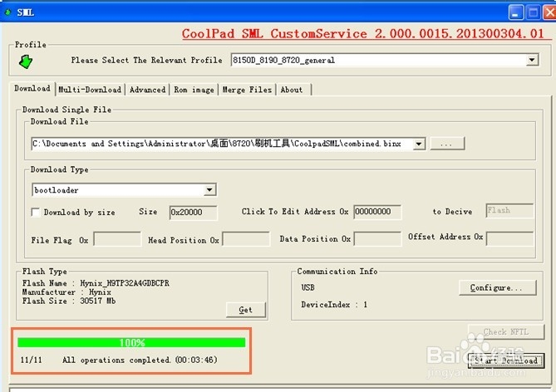Image resolution: width=556 pixels, height=392 pixels.
Task: Expand the Download File path dropdown arrow
Action: coord(419,144)
